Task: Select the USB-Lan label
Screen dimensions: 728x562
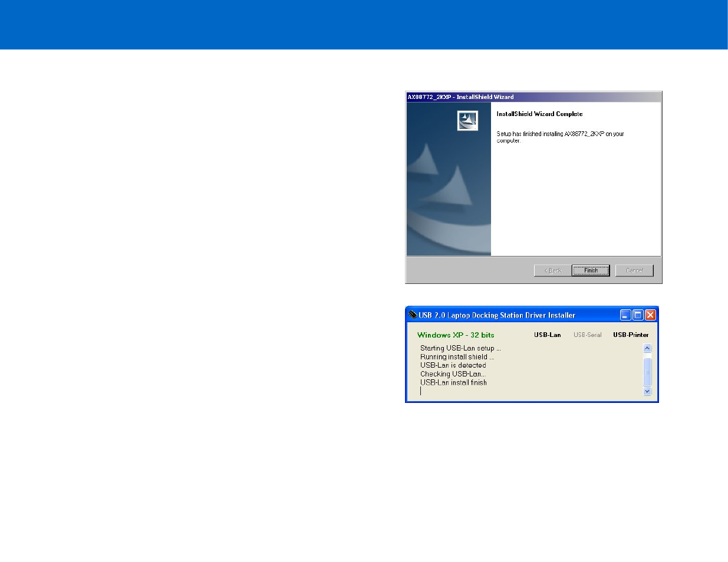Action: coord(548,335)
